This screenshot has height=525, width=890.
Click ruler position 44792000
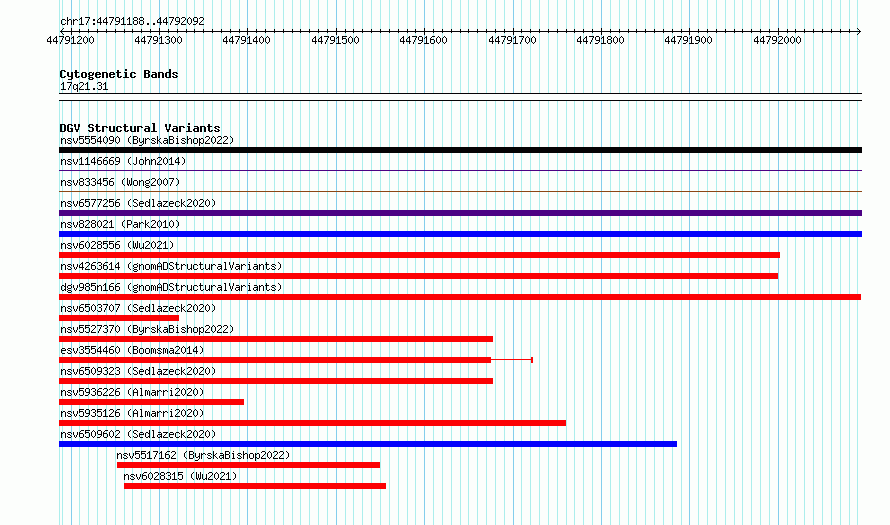[778, 40]
